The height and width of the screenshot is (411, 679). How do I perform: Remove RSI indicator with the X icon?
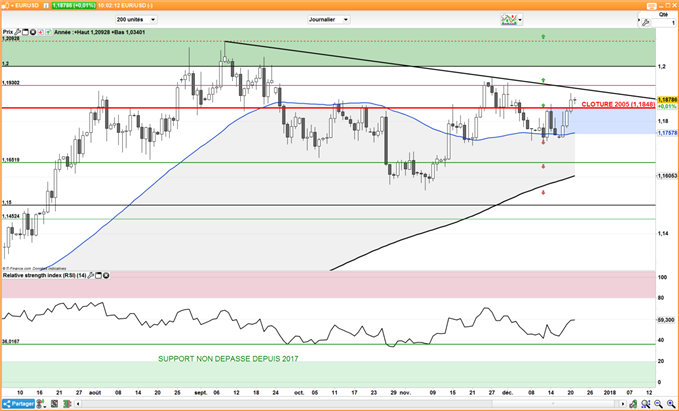coord(106,275)
